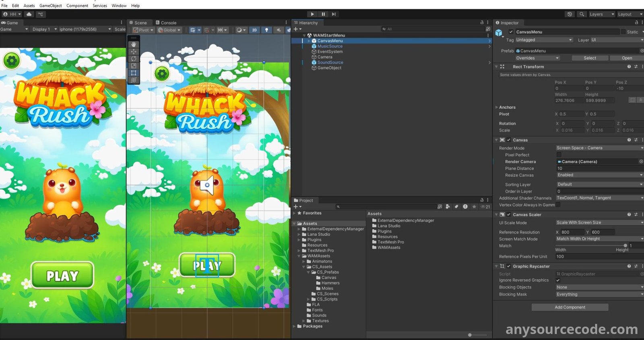Switch to the Console tab
Image resolution: width=644 pixels, height=340 pixels.
click(166, 23)
